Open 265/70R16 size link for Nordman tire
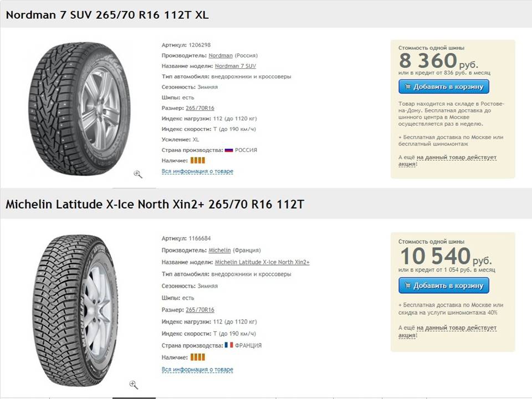532x399 pixels. coord(200,108)
